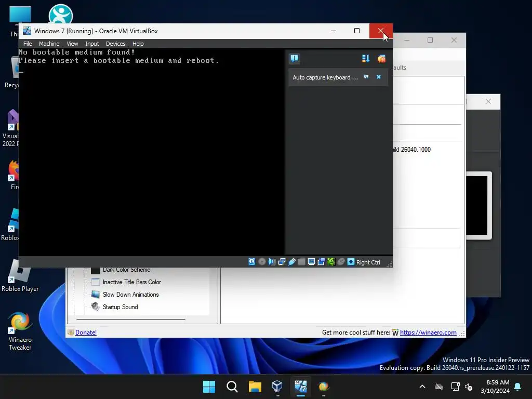Click the Auto capture keyboard notification help icon

pyautogui.click(x=366, y=77)
